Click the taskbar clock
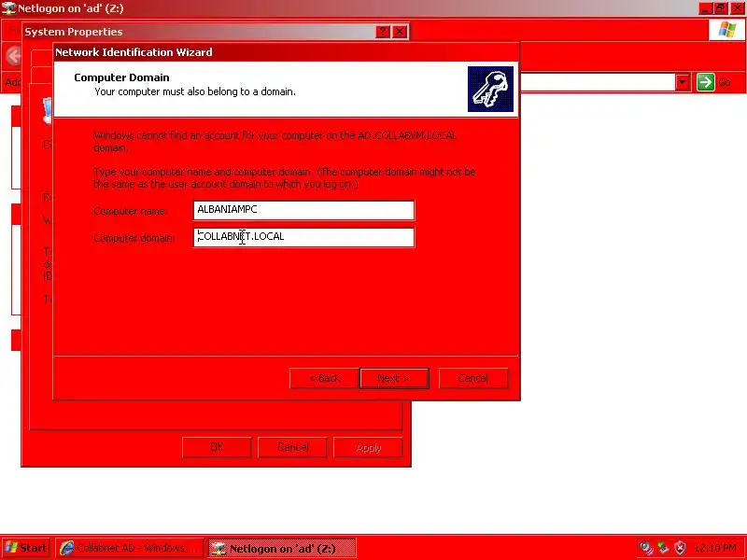747x560 pixels. (x=715, y=548)
